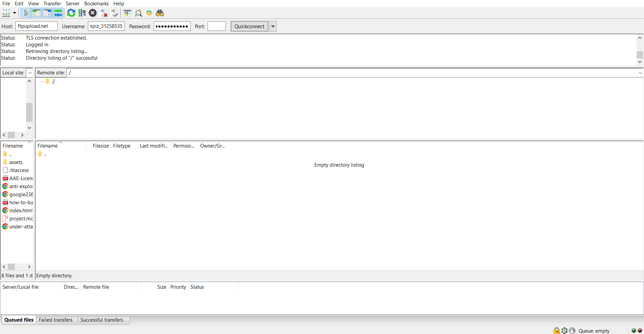Open the Quickconnect history dropdown arrow
644x334 pixels.
(x=273, y=26)
